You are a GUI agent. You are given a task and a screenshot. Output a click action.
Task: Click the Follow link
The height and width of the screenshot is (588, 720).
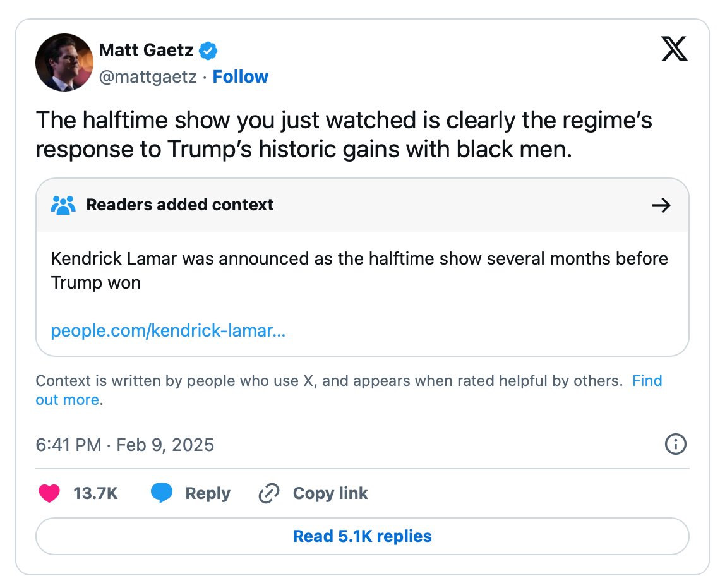pyautogui.click(x=240, y=76)
